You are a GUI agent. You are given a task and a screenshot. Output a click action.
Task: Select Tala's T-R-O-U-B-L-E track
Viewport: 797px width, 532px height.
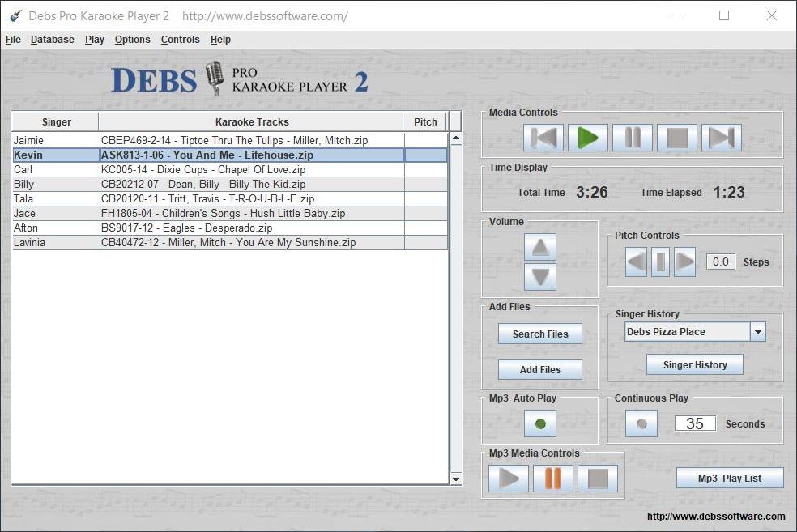(230, 198)
